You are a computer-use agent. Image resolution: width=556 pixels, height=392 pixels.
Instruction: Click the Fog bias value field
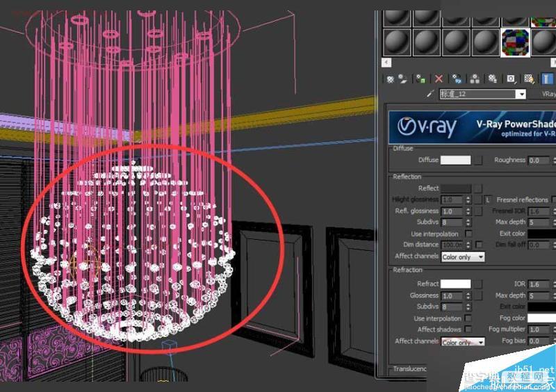tap(539, 341)
